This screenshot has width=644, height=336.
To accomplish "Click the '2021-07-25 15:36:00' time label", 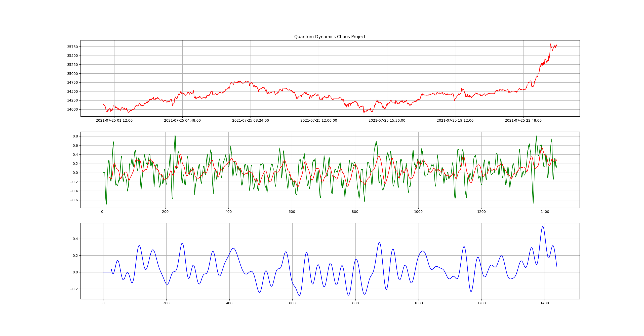I will click(387, 120).
